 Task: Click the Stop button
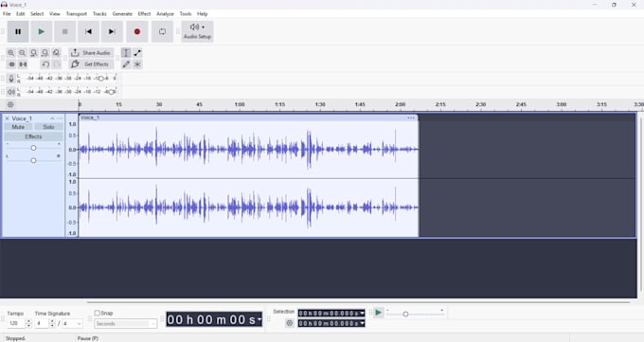pos(65,31)
